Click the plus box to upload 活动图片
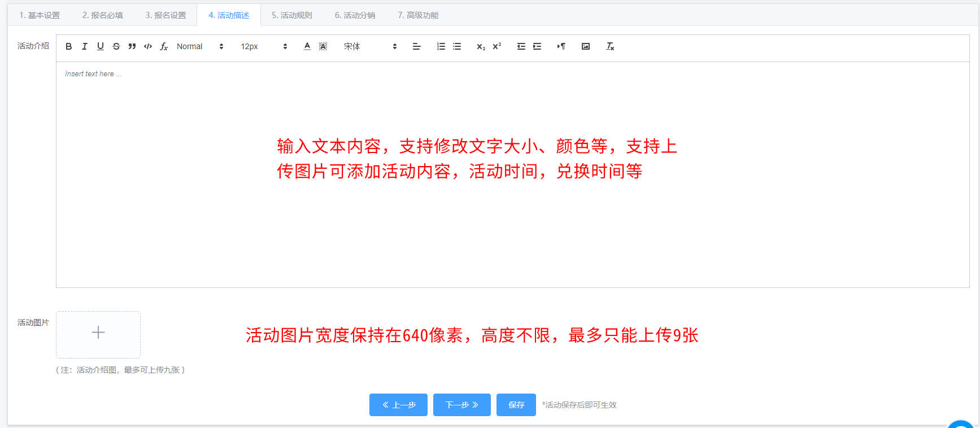 [x=98, y=334]
